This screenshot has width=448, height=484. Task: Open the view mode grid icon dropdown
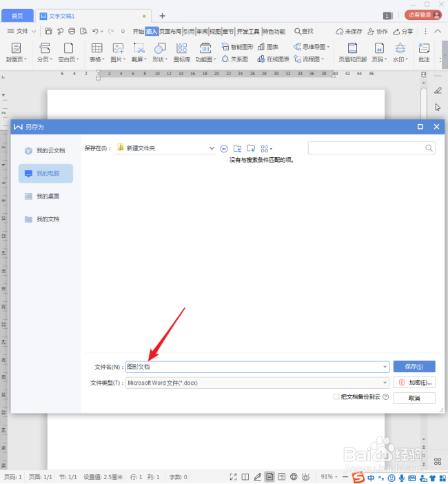[x=266, y=149]
